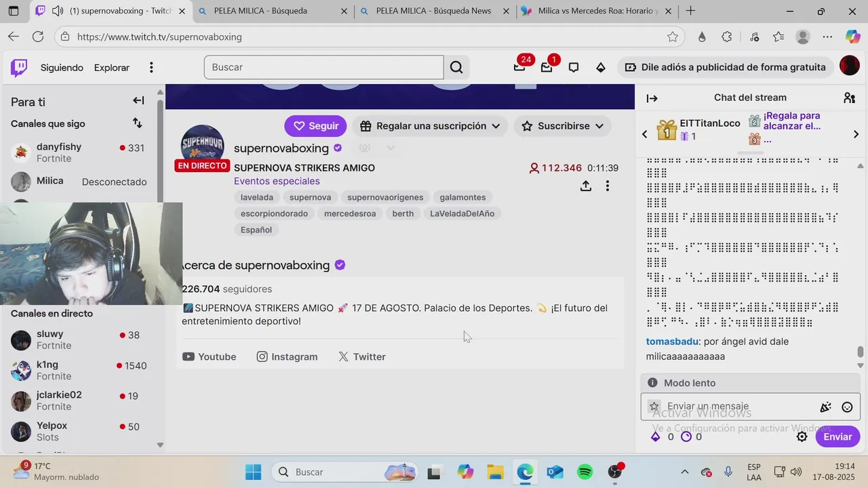868x488 pixels.
Task: Open the supernovaboxing channel avatar
Action: click(x=202, y=146)
